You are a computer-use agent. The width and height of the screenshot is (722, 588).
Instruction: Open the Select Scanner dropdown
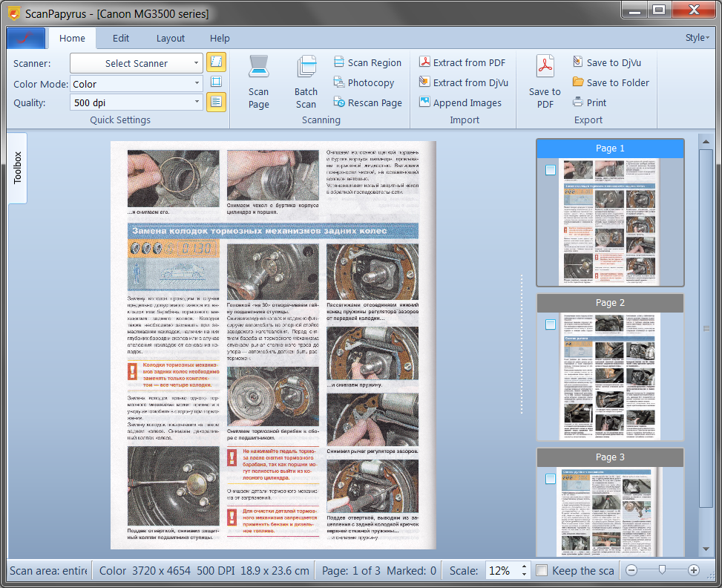(137, 64)
